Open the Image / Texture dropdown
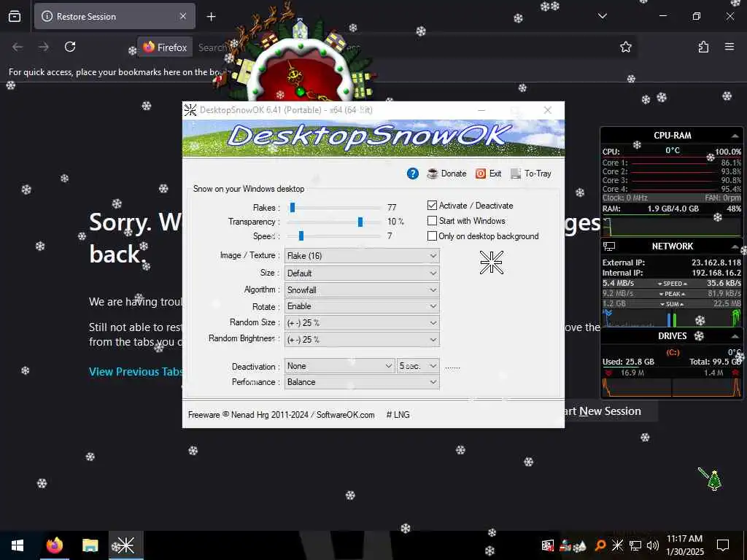This screenshot has height=560, width=747. click(362, 256)
